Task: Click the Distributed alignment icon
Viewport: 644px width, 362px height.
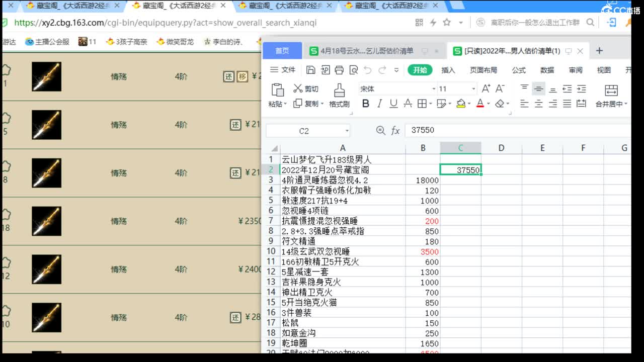Action: (581, 104)
